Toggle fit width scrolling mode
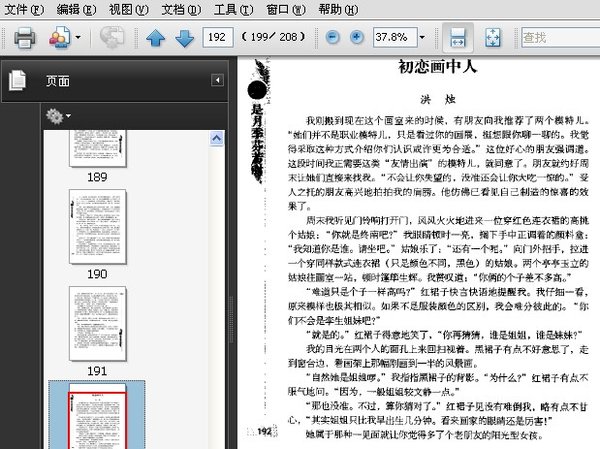600x449 pixels. (458, 38)
